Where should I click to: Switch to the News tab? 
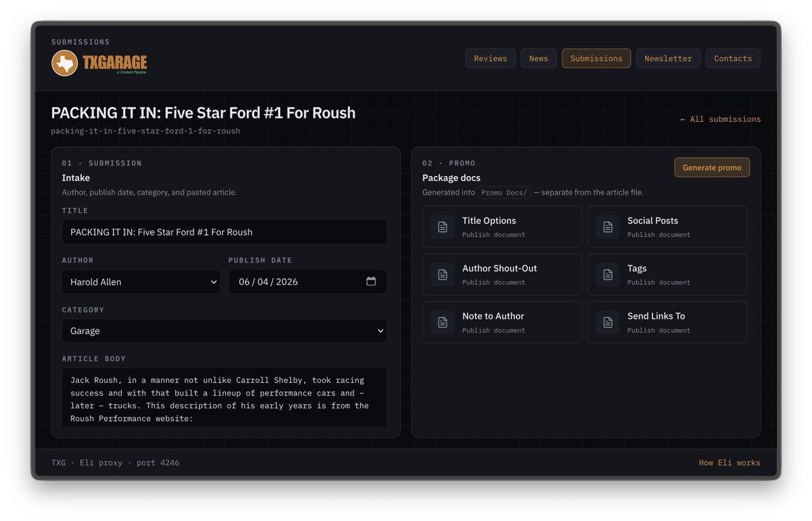point(539,58)
